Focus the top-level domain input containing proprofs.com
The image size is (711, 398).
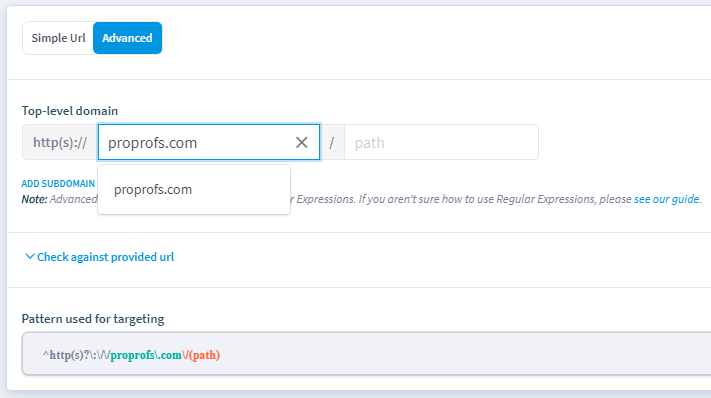(x=209, y=142)
